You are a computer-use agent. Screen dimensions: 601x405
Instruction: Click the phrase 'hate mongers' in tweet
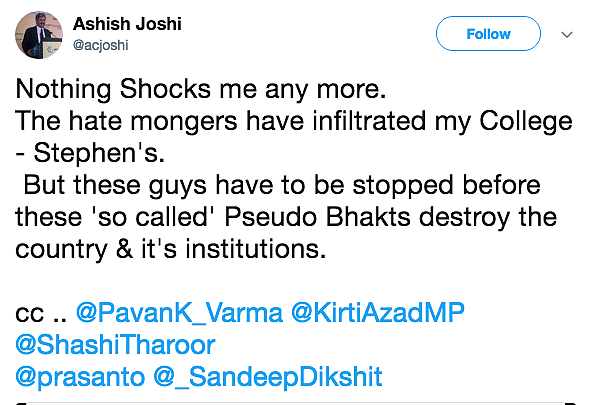[153, 122]
